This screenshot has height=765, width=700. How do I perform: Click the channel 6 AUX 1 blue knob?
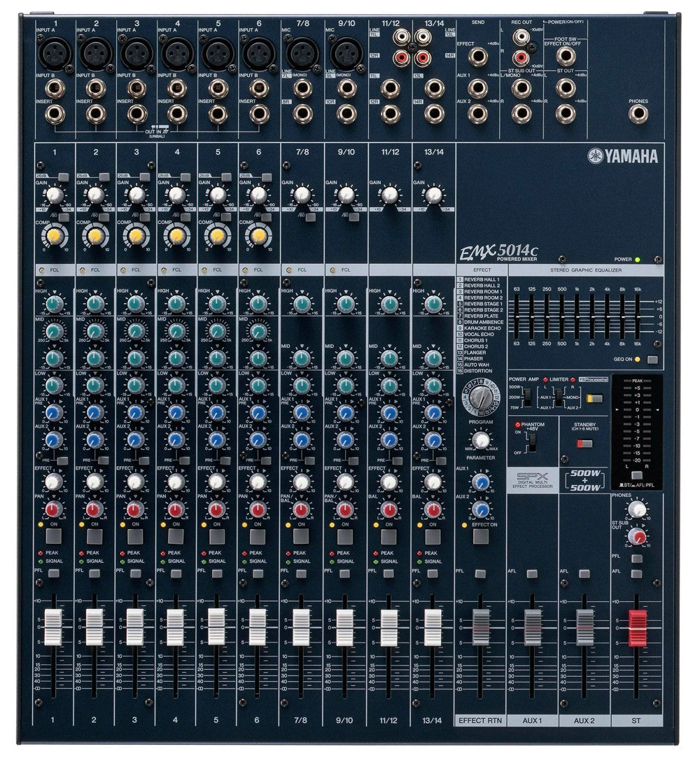click(258, 412)
